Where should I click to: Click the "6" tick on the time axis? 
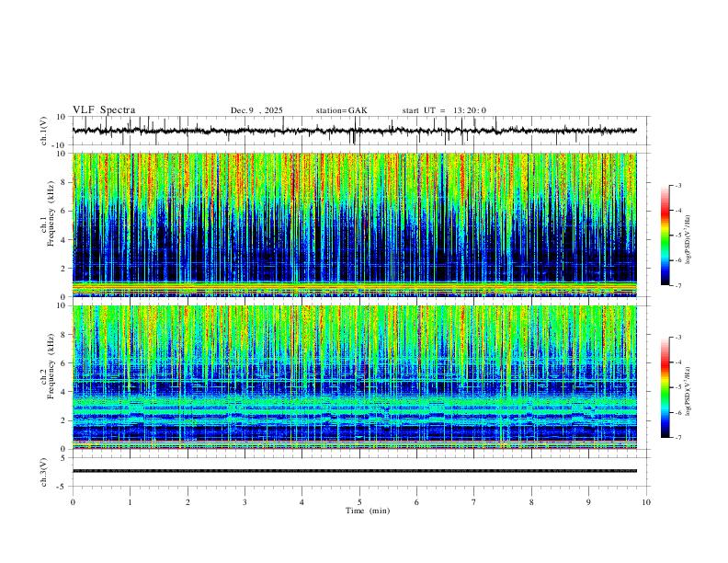[x=417, y=502]
